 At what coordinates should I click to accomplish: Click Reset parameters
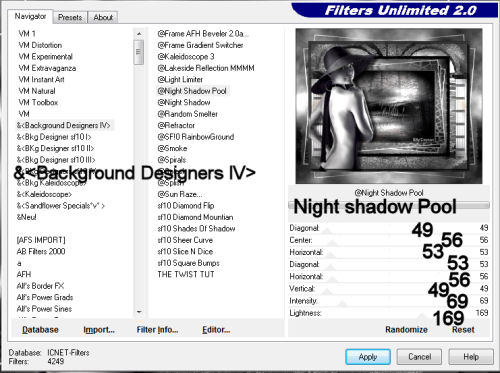pos(463,329)
